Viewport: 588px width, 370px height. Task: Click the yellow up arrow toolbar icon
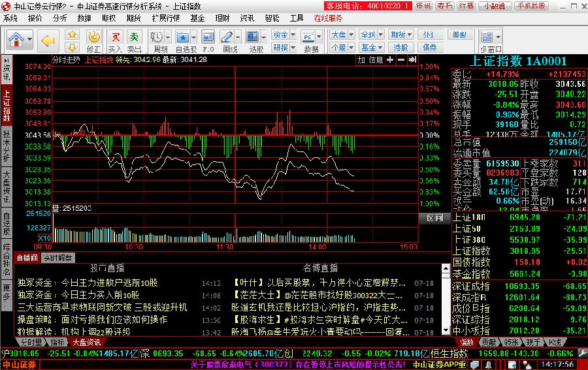[72, 35]
